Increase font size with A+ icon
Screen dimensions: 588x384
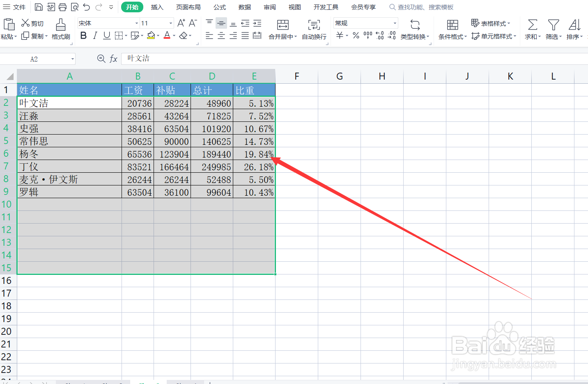pos(181,23)
